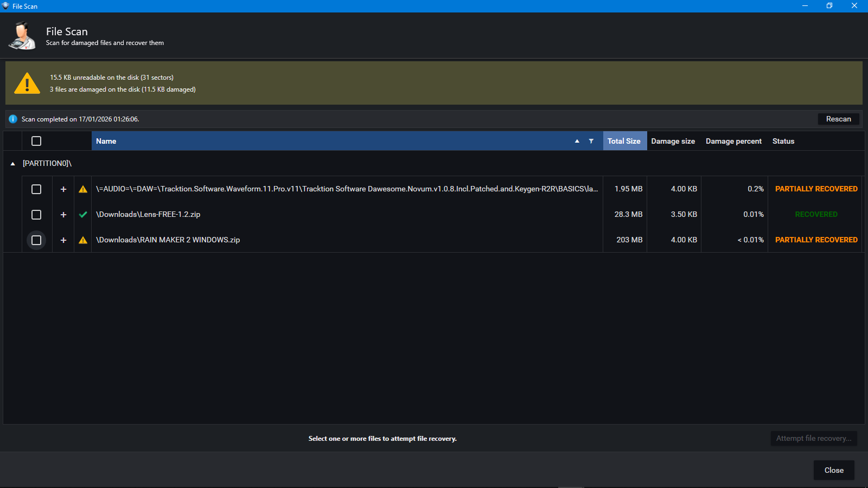Click 3 files are damaged message
The image size is (868, 488).
(123, 89)
